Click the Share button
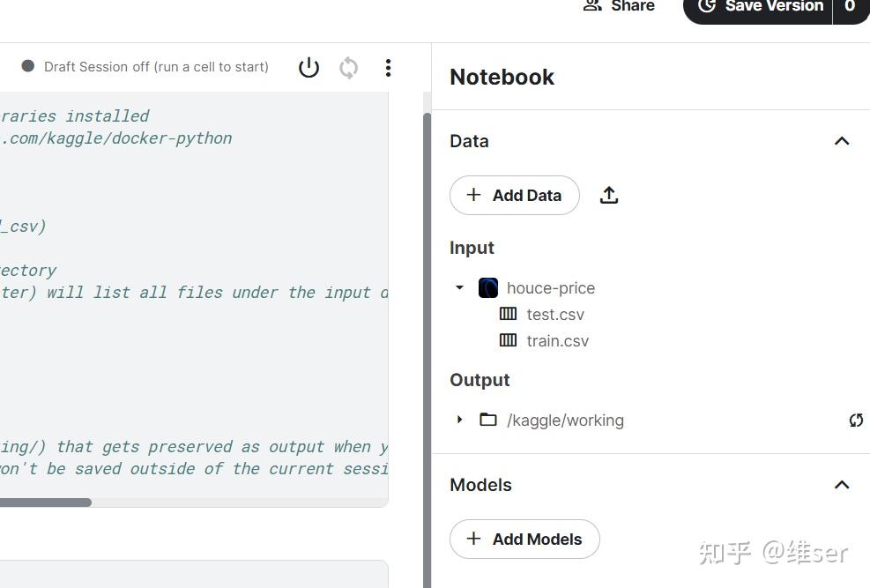The width and height of the screenshot is (870, 588). click(x=620, y=7)
